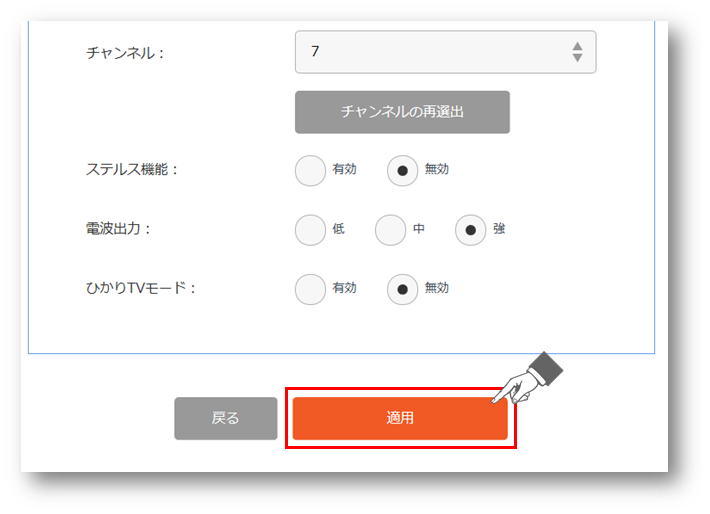Click the チャンネル: field label
710x514 pixels.
point(125,53)
